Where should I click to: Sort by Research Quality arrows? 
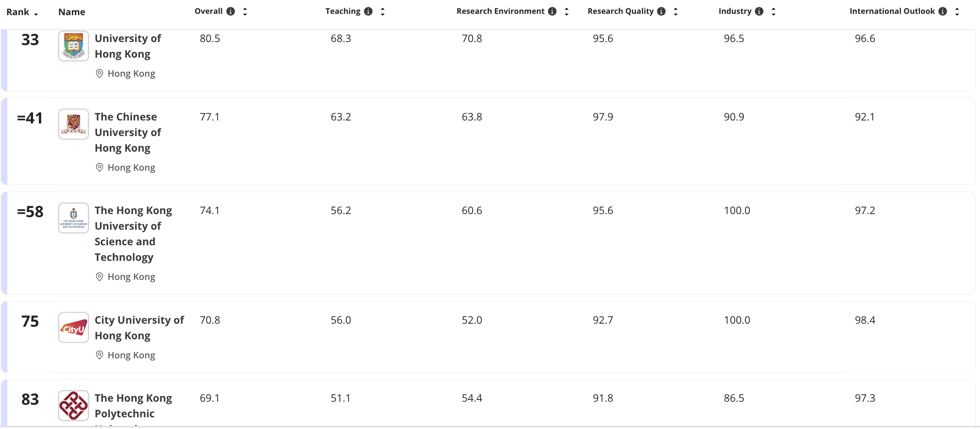coord(676,12)
